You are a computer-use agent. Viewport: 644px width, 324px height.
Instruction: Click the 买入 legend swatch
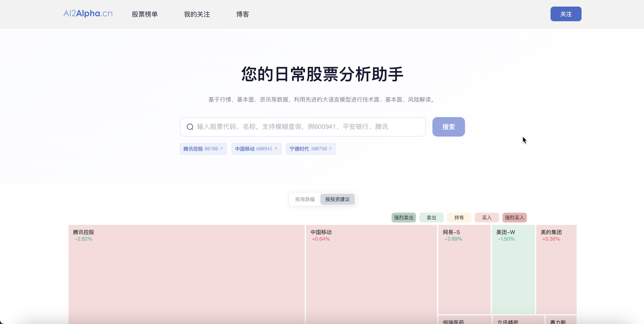click(x=487, y=218)
